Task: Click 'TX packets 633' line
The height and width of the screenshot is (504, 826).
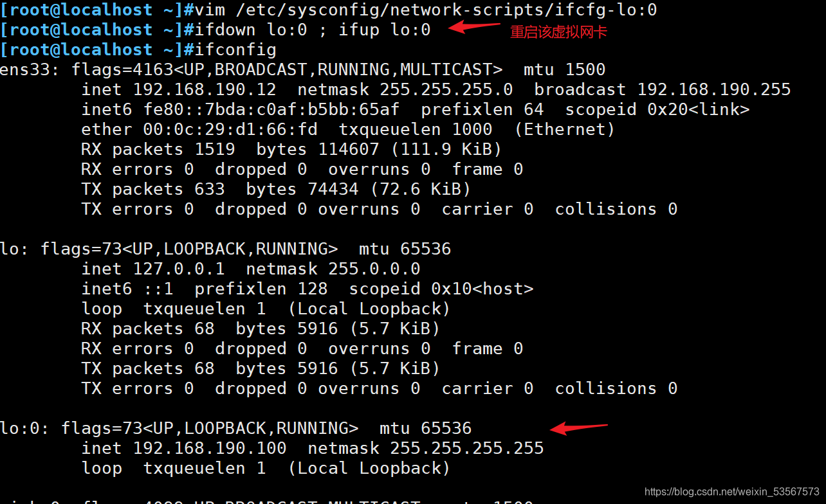Action: 276,189
